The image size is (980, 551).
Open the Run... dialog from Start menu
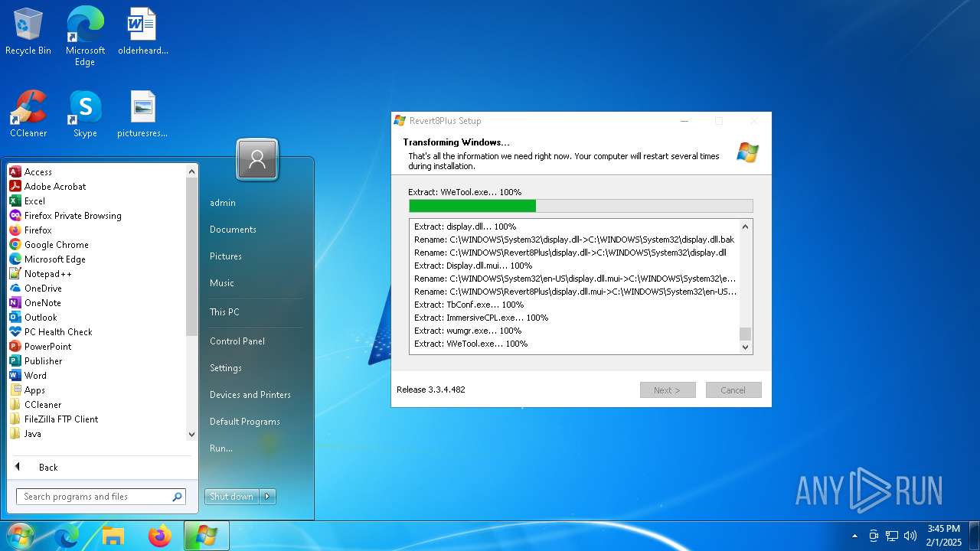[221, 448]
